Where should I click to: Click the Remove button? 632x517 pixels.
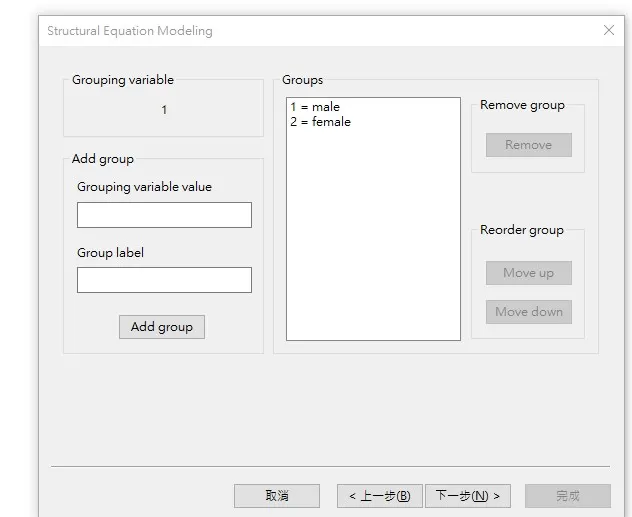point(528,145)
